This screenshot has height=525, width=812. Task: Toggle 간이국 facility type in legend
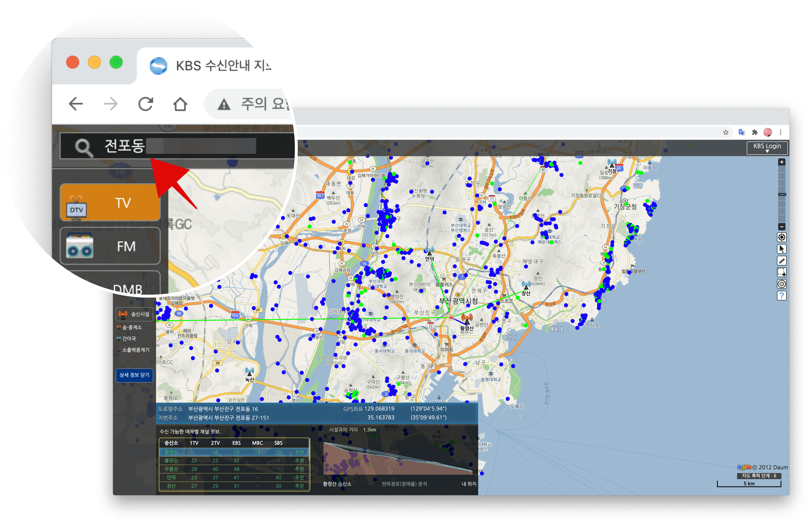126,338
